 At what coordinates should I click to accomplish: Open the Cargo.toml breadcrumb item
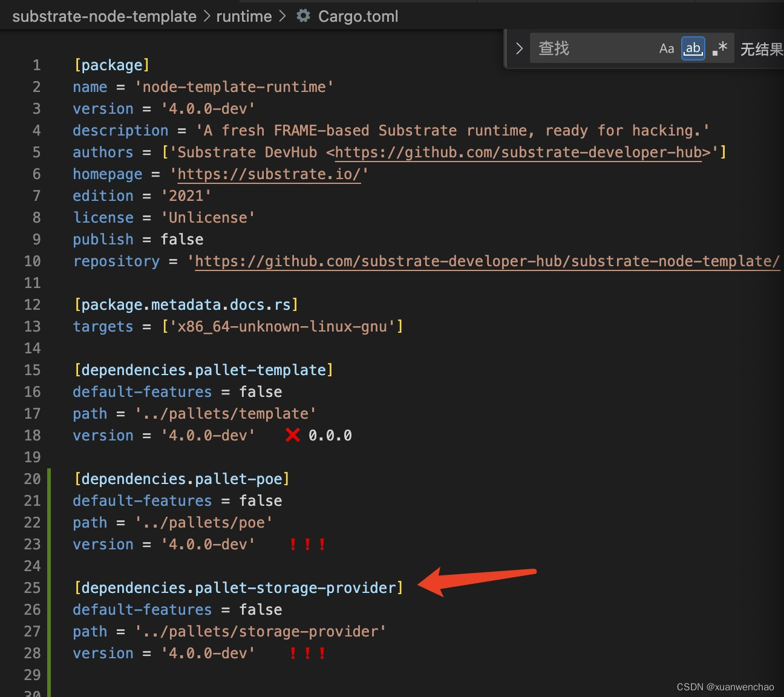(x=358, y=16)
